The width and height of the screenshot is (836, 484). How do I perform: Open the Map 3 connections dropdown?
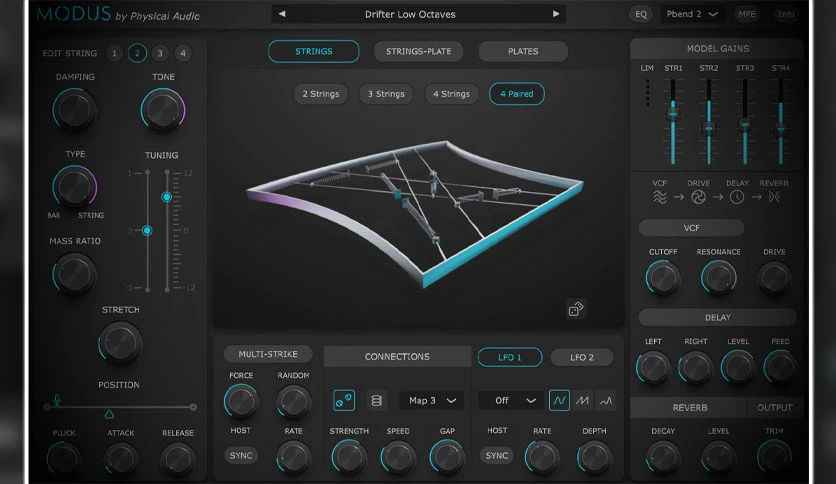tap(432, 400)
